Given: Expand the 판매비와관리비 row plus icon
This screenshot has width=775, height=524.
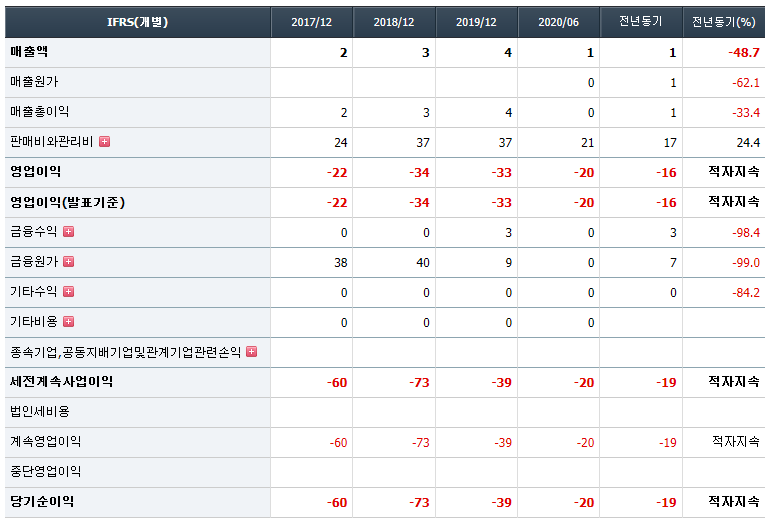Looking at the screenshot, I should (104, 142).
